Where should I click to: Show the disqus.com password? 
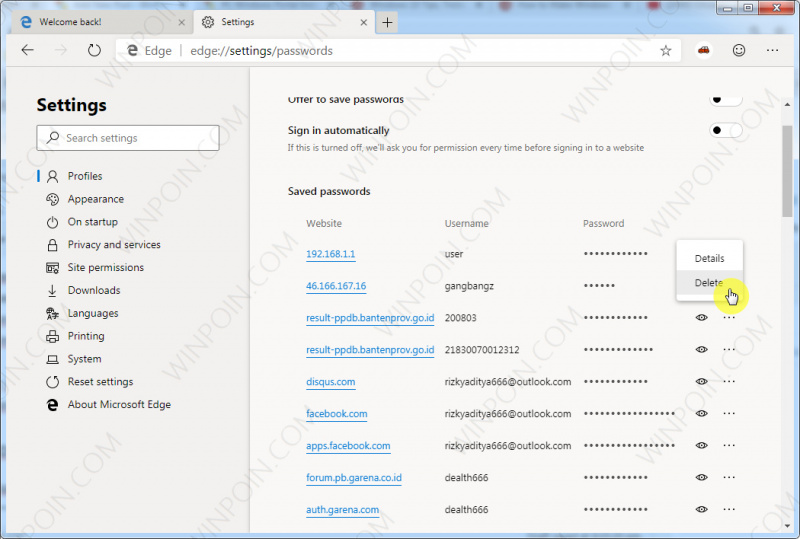pyautogui.click(x=702, y=381)
